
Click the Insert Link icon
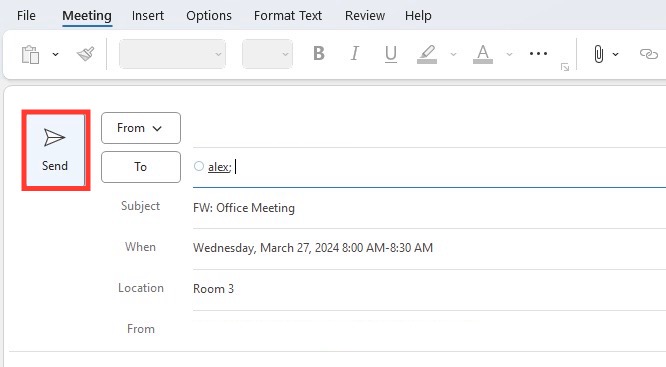pyautogui.click(x=649, y=54)
